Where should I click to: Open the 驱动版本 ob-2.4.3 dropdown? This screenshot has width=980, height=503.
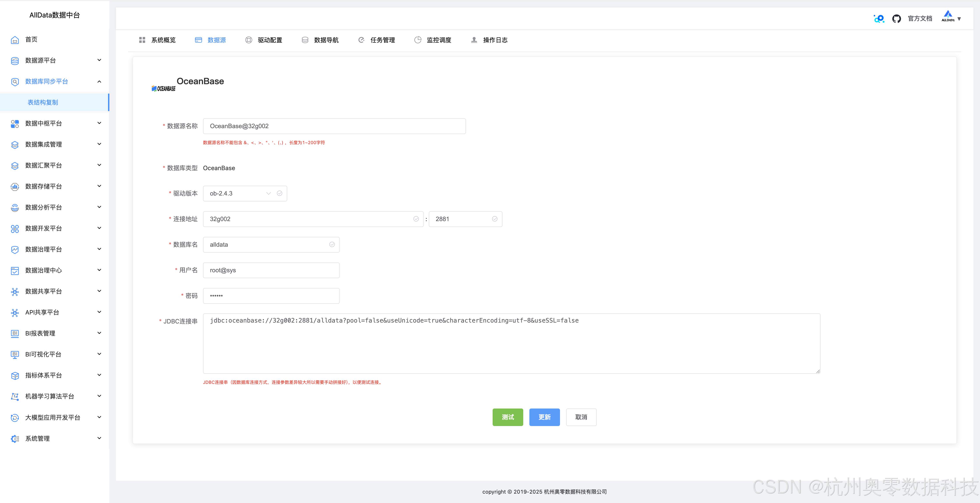[240, 193]
